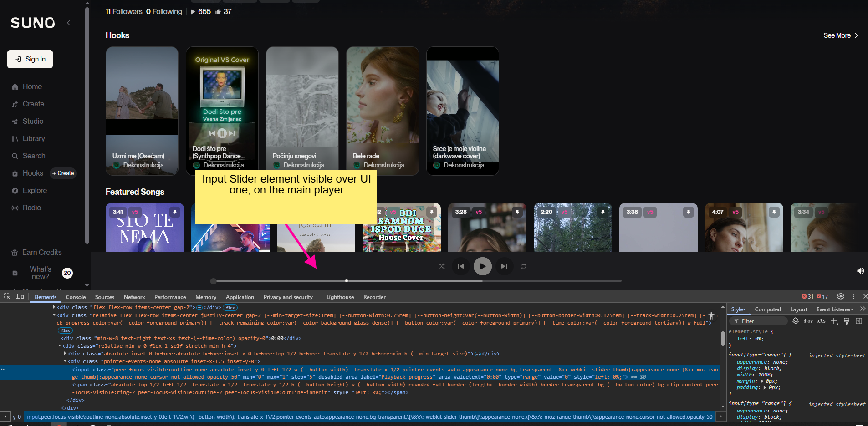Toggle the :hov element state panel
868x426 pixels.
tap(808, 321)
